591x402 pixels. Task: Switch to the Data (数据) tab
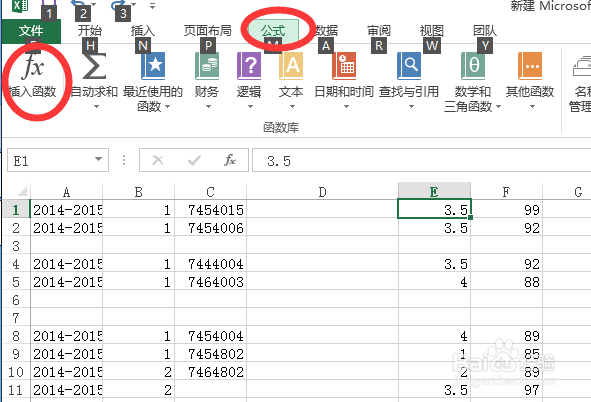point(326,31)
